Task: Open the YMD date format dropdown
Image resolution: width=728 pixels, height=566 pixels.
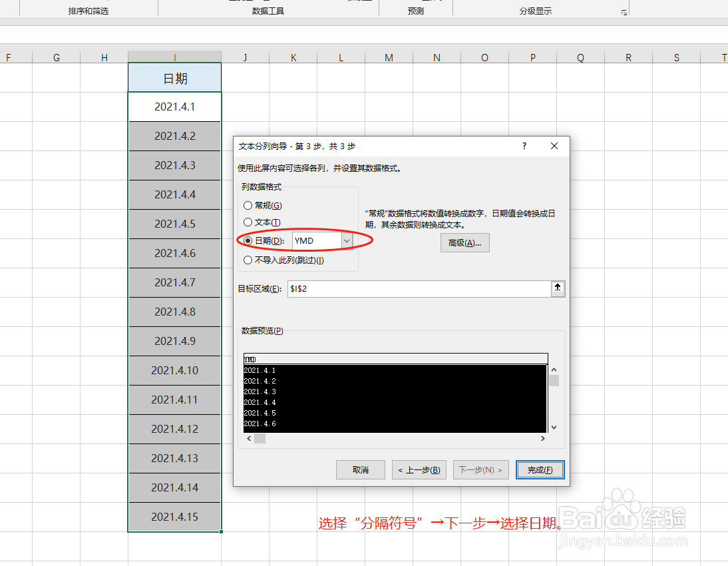Action: 346,240
